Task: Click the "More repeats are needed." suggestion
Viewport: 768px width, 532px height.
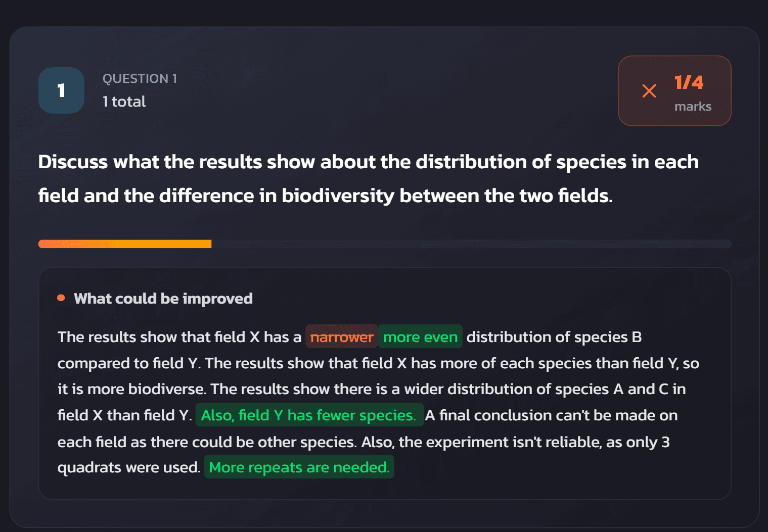Action: [299, 467]
